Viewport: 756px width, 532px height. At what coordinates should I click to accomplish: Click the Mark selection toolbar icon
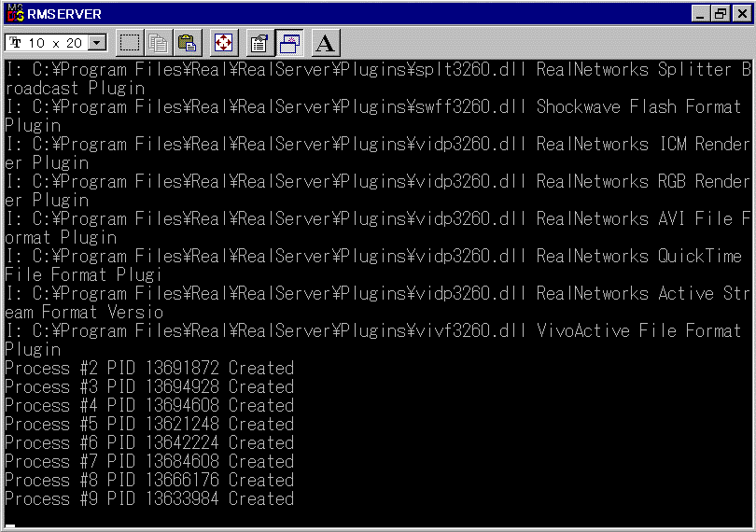click(130, 43)
